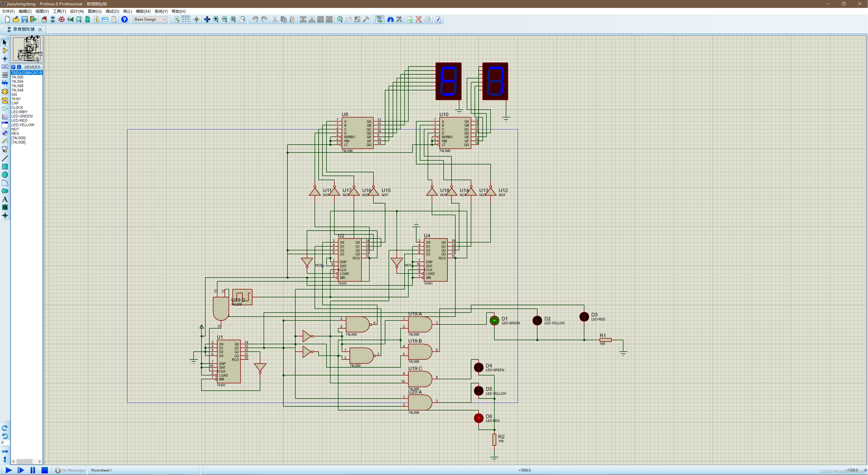
Task: Select 74LS48 in the devices list
Action: [x=18, y=90]
